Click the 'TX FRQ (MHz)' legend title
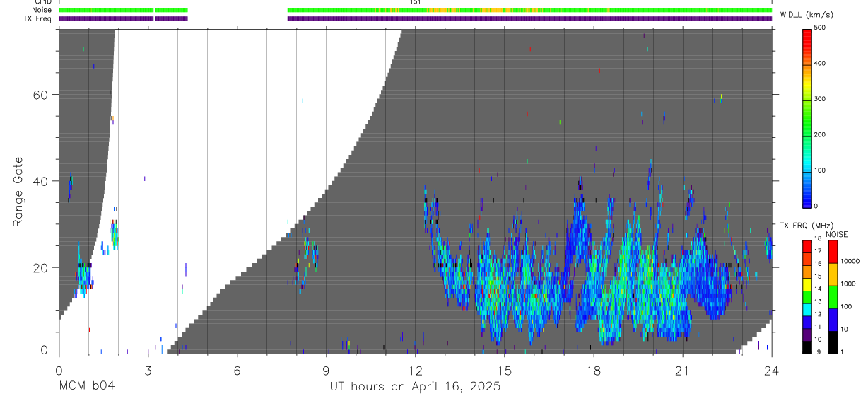 pos(806,226)
